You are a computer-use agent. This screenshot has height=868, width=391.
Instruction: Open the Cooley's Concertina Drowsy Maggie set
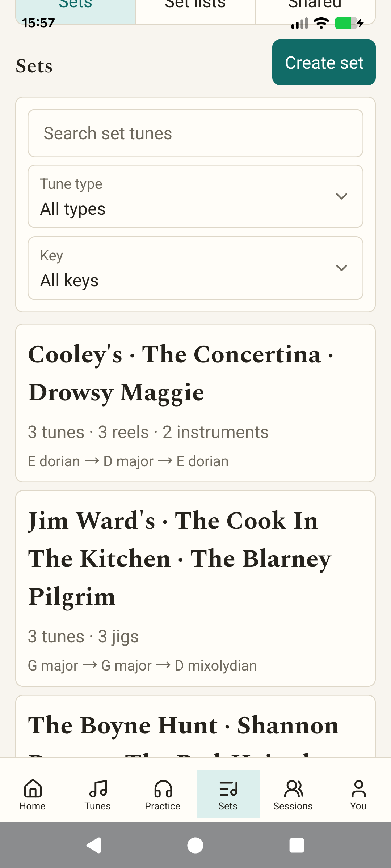pyautogui.click(x=195, y=403)
